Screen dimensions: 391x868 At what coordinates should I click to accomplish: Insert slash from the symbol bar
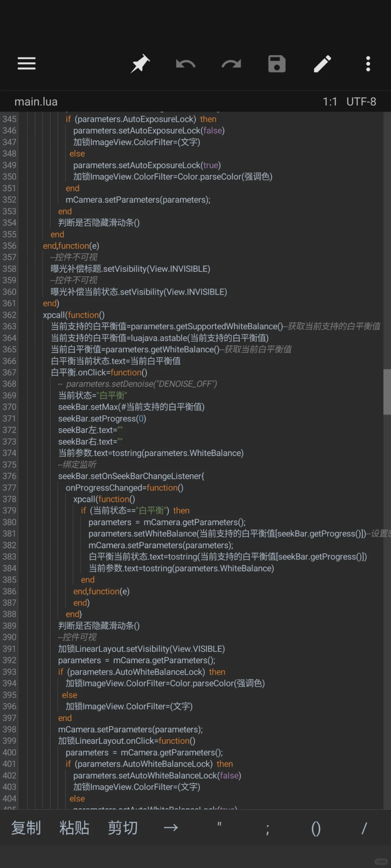(x=364, y=828)
